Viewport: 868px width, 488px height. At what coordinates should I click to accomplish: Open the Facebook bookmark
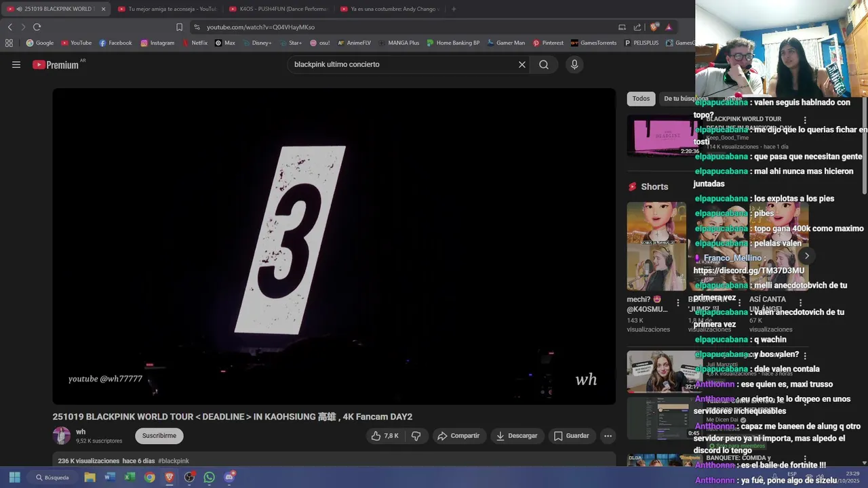point(115,43)
